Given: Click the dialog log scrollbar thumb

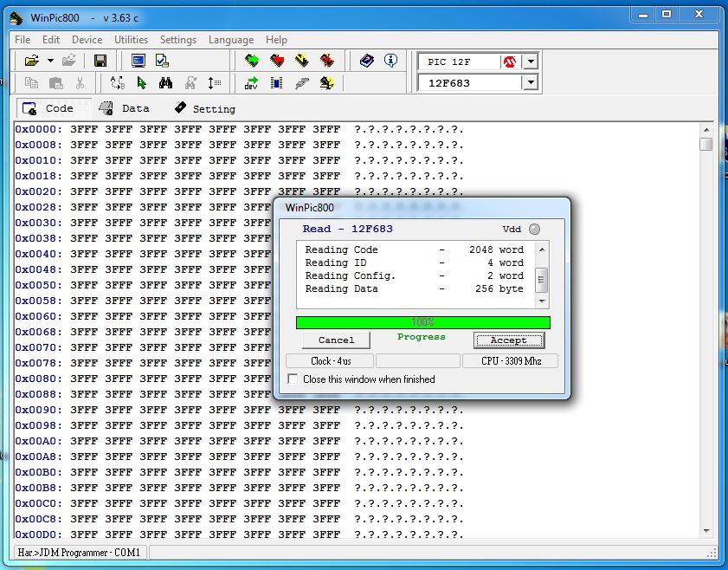Looking at the screenshot, I should click(x=541, y=280).
